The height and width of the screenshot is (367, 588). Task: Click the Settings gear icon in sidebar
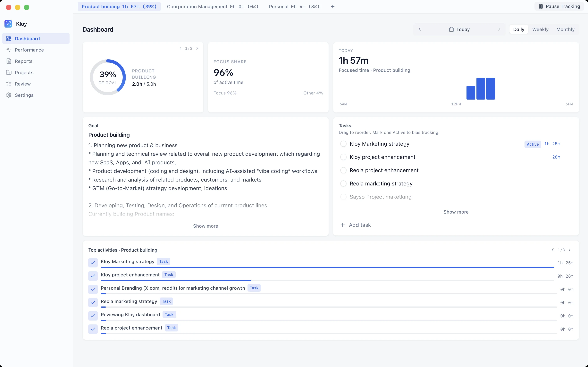tap(9, 95)
